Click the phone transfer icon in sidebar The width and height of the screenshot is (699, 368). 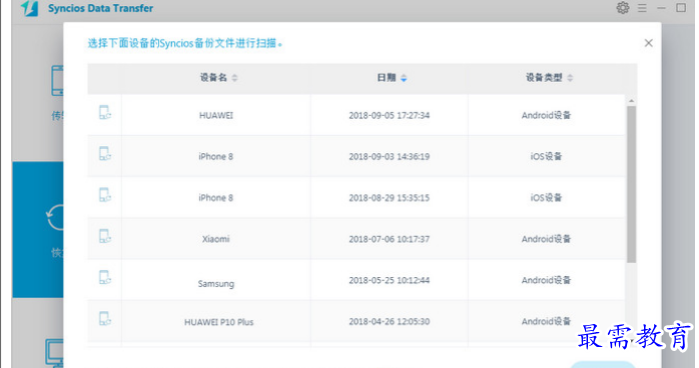58,81
